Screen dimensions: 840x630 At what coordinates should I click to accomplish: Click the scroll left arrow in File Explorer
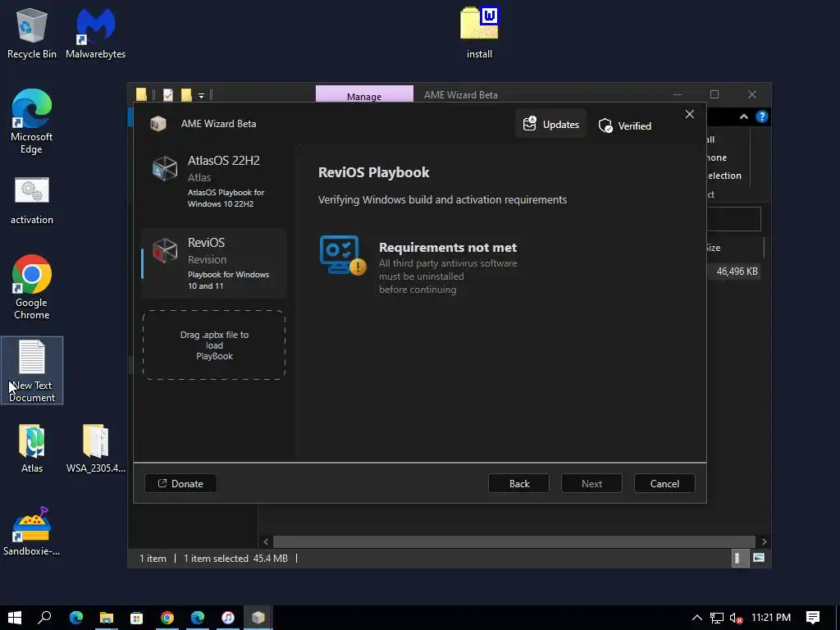coord(266,541)
